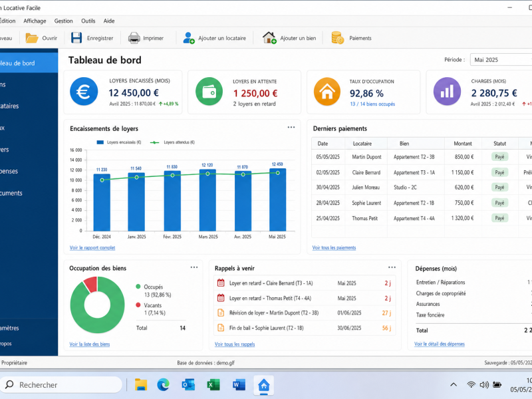Click calendar icon for Thomas Petit late rent reminder

221,298
